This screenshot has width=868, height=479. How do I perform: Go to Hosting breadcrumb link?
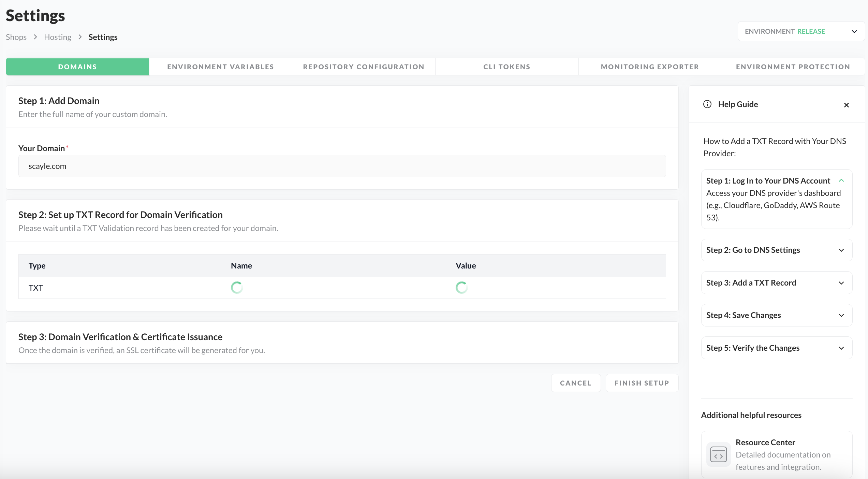coord(58,37)
